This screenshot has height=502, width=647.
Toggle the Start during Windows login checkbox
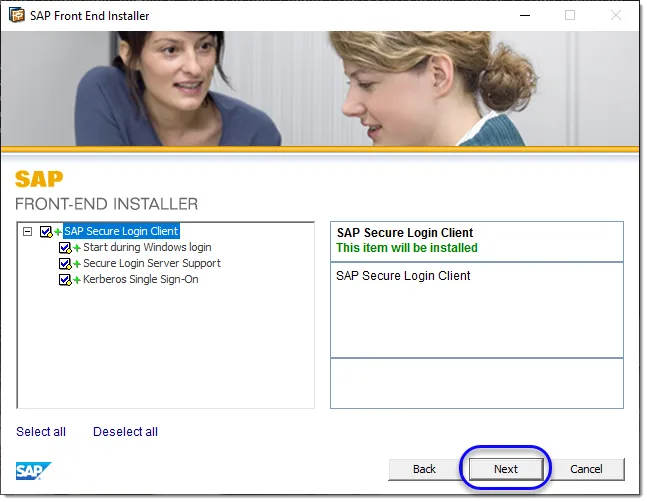pyautogui.click(x=65, y=248)
